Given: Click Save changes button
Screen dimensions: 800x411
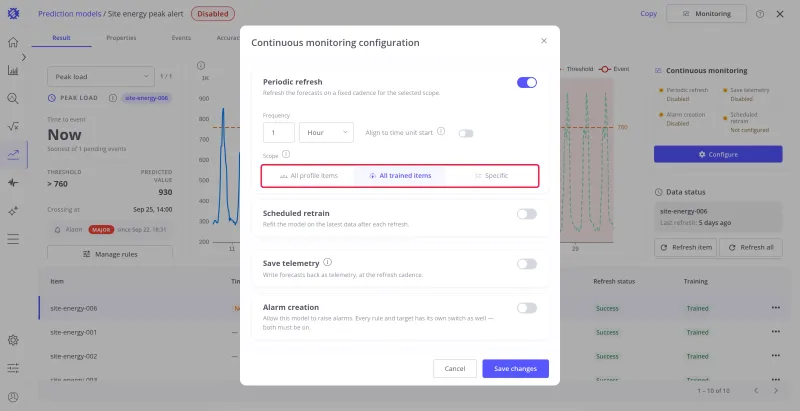Looking at the screenshot, I should click(x=515, y=369).
